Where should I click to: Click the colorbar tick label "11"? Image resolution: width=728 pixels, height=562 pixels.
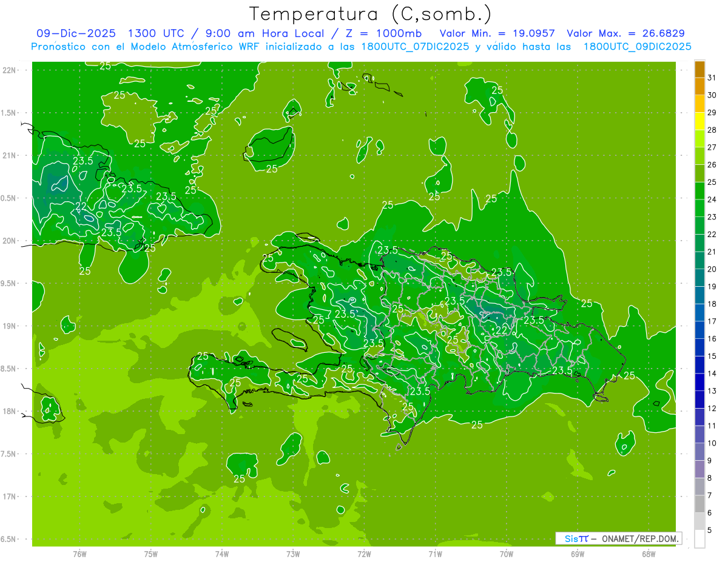[712, 426]
